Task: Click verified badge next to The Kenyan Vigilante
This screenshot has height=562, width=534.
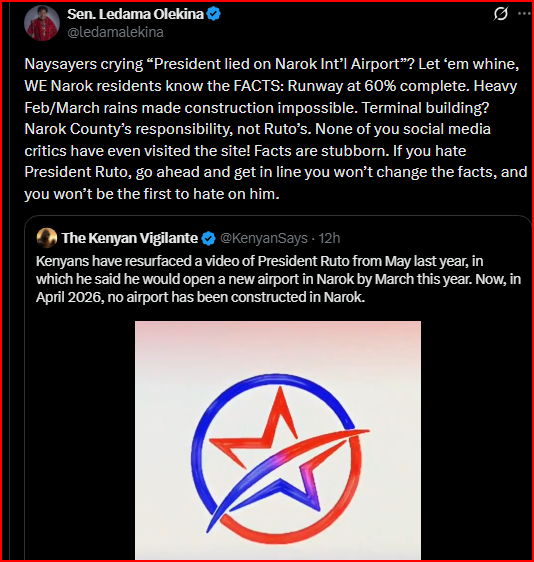Action: coord(209,238)
